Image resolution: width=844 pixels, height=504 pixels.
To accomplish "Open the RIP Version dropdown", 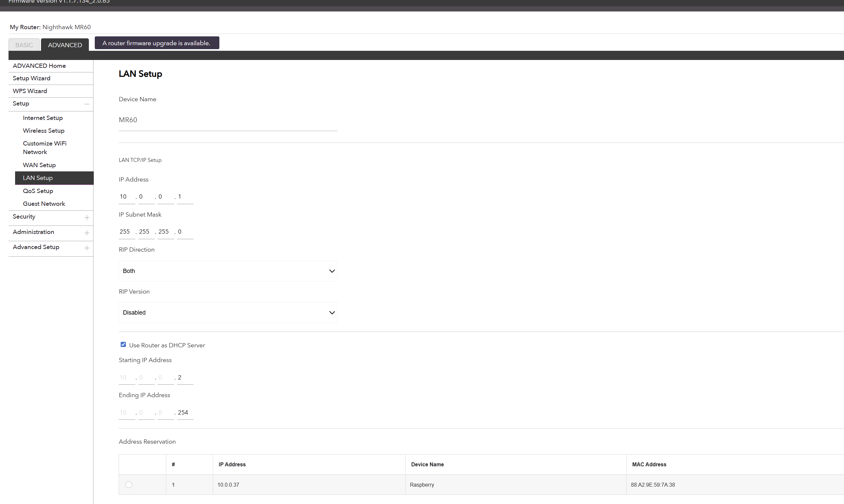I will tap(228, 312).
